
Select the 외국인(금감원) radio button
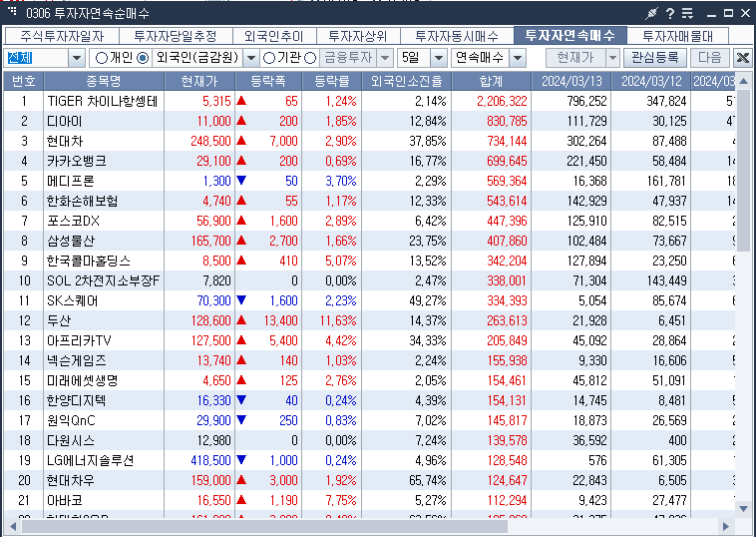(143, 58)
